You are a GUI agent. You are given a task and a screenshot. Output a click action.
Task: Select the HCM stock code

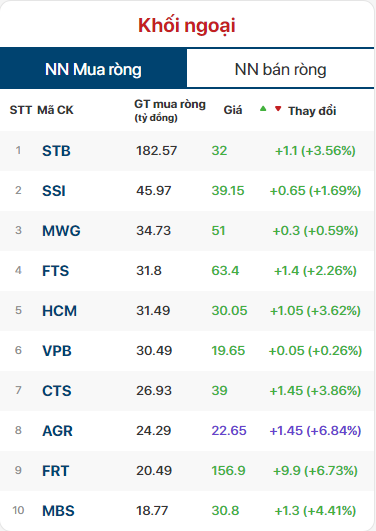[x=60, y=311]
